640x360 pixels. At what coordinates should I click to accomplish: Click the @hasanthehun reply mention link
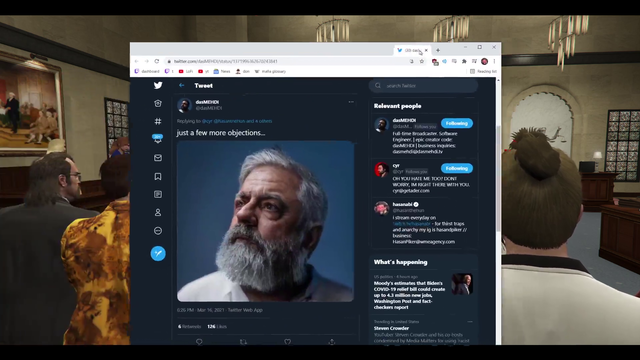point(229,121)
